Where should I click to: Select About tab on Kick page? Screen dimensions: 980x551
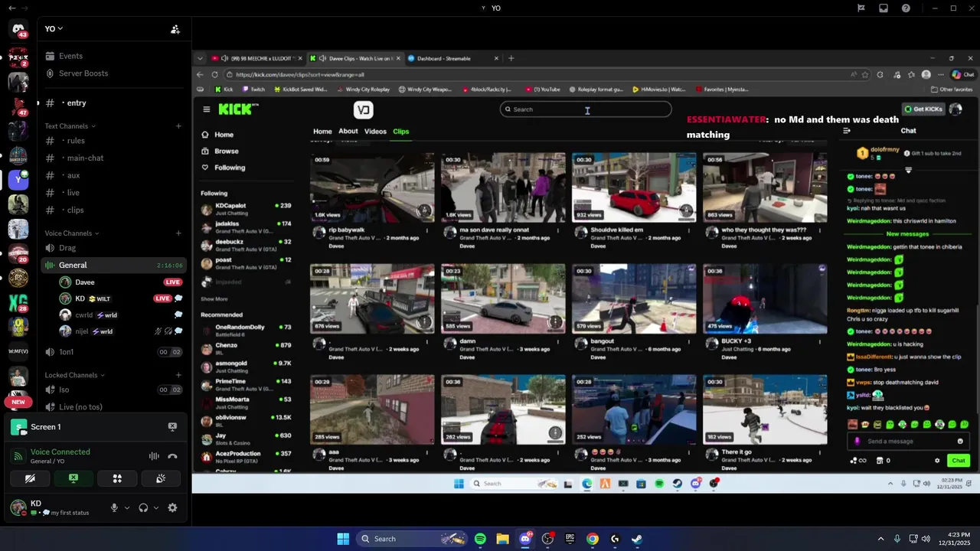click(x=348, y=132)
